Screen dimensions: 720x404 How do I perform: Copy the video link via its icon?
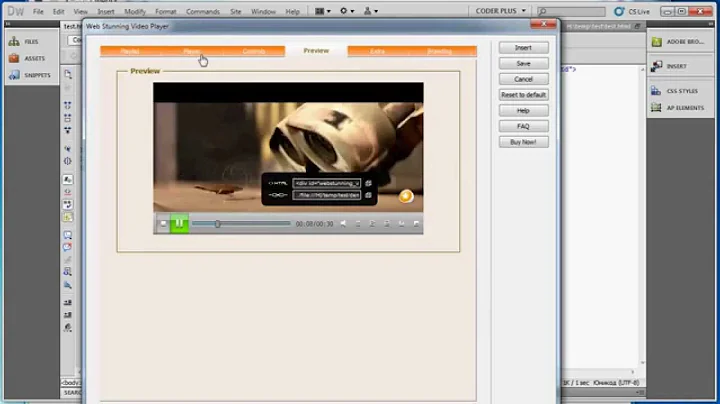pyautogui.click(x=368, y=195)
